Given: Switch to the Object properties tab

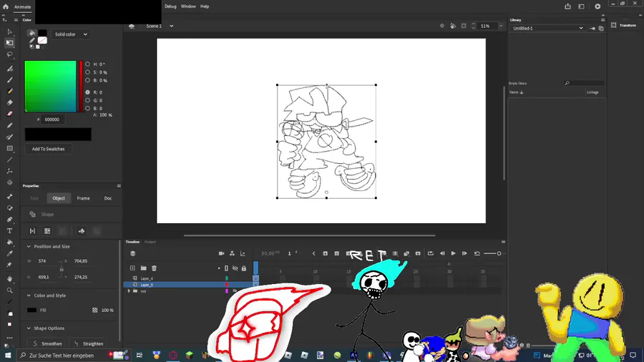Looking at the screenshot, I should [59, 198].
